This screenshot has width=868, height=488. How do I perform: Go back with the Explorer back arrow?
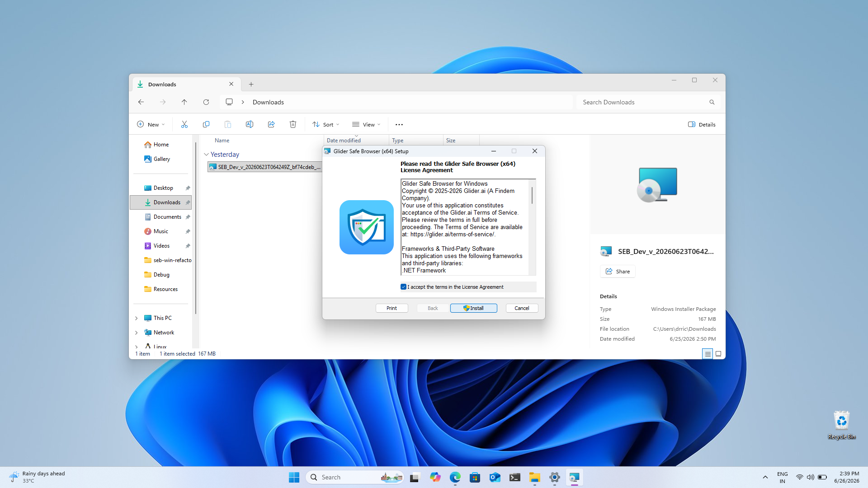pyautogui.click(x=141, y=102)
